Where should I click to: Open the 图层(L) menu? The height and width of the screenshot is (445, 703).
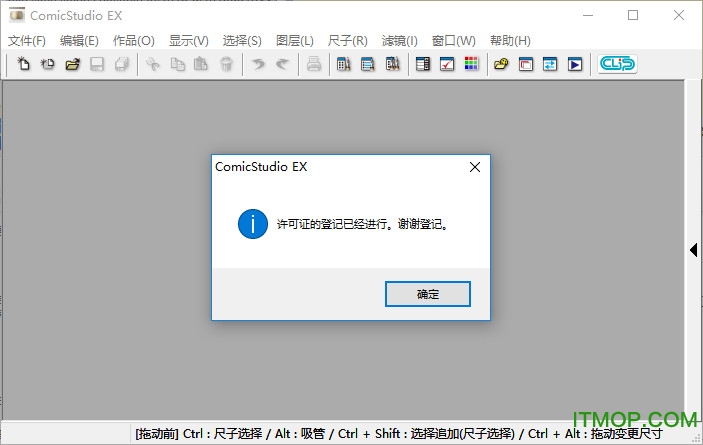pos(294,41)
